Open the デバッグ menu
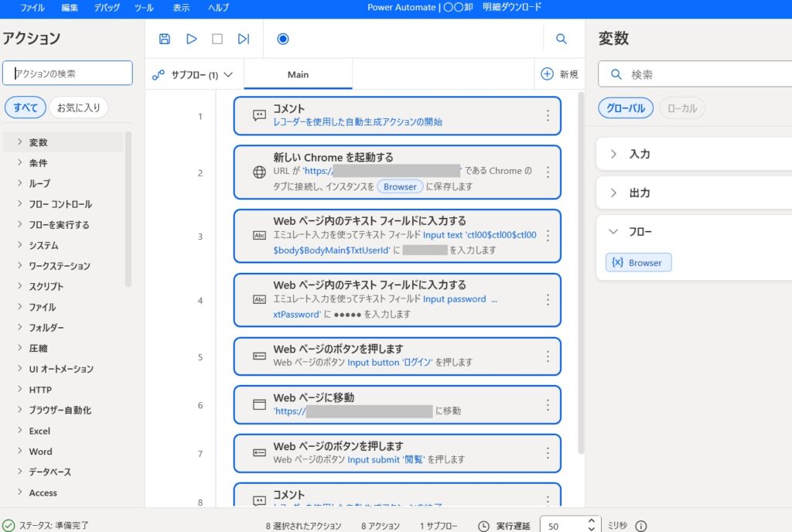The width and height of the screenshot is (792, 532). (x=107, y=7)
